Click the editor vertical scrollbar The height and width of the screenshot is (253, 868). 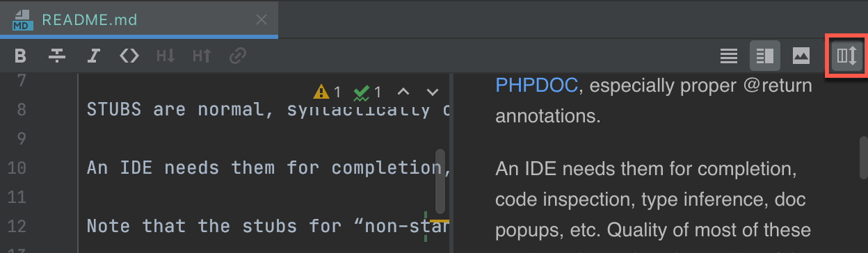[440, 181]
